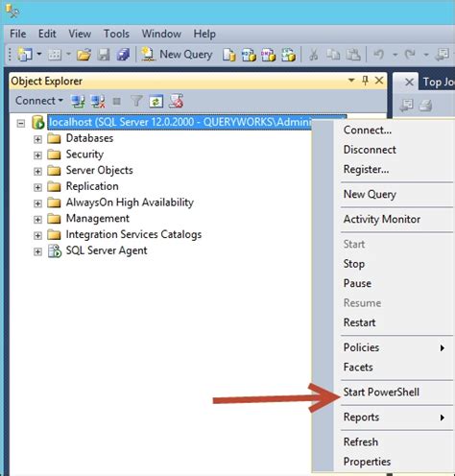Open the File menu
455x476 pixels.
pos(18,34)
